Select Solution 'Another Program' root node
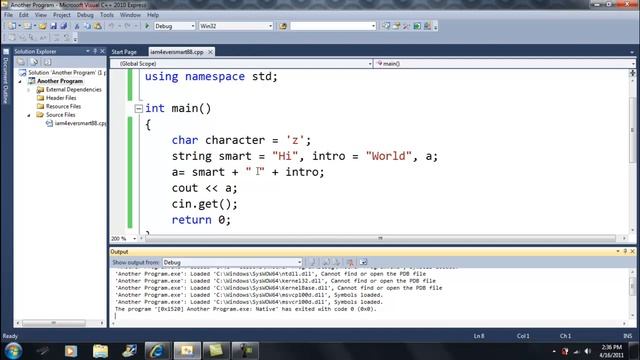640x360 pixels. [x=62, y=73]
